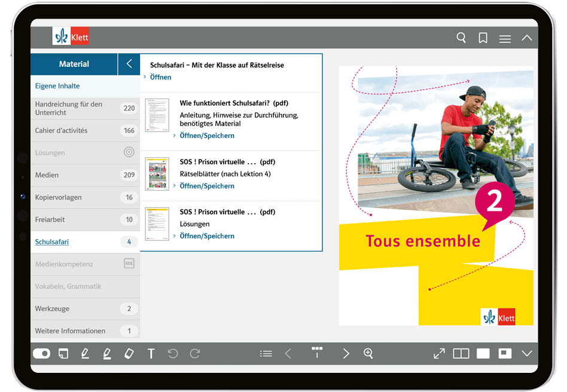Select the pen drawing tool
The image size is (567, 392).
(x=85, y=353)
